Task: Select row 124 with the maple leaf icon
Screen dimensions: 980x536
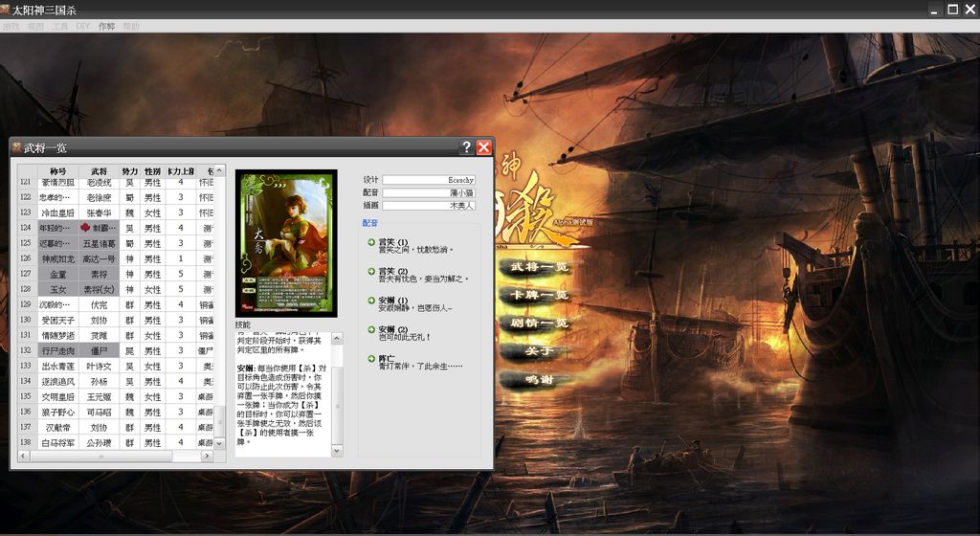Action: [x=99, y=228]
